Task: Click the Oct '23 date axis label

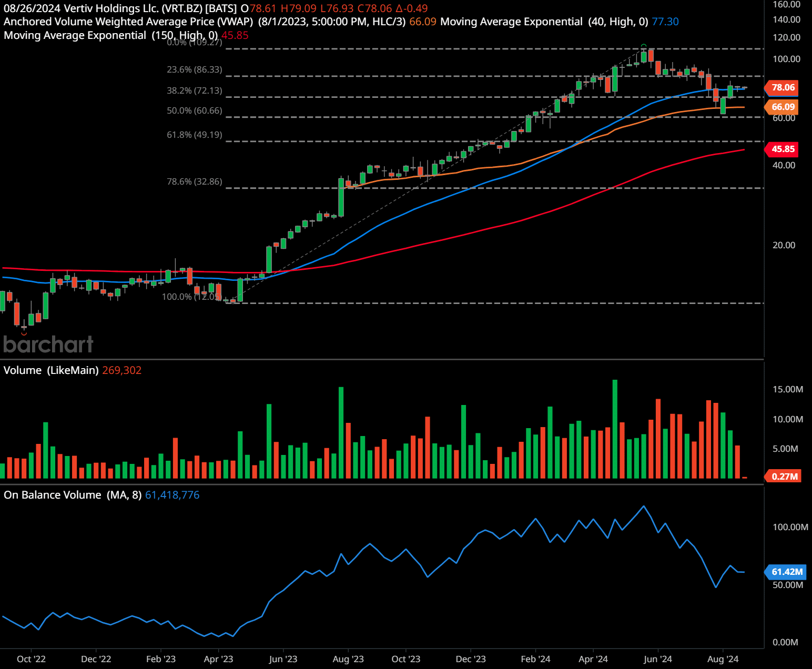Action: 406,659
